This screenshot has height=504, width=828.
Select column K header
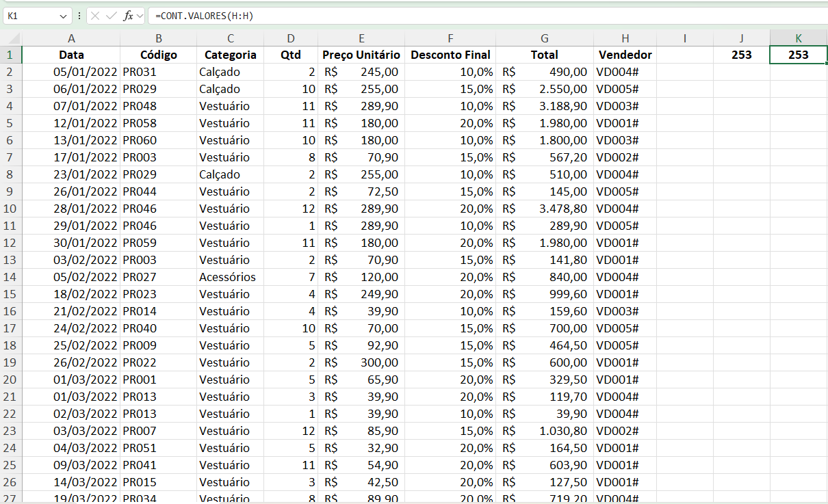tap(799, 39)
